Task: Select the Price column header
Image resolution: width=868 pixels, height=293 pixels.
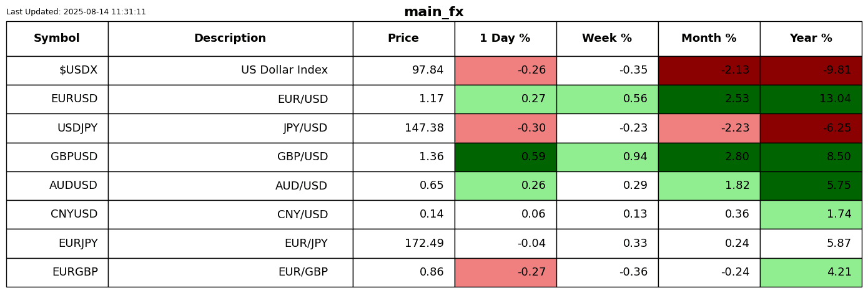Action: (403, 39)
